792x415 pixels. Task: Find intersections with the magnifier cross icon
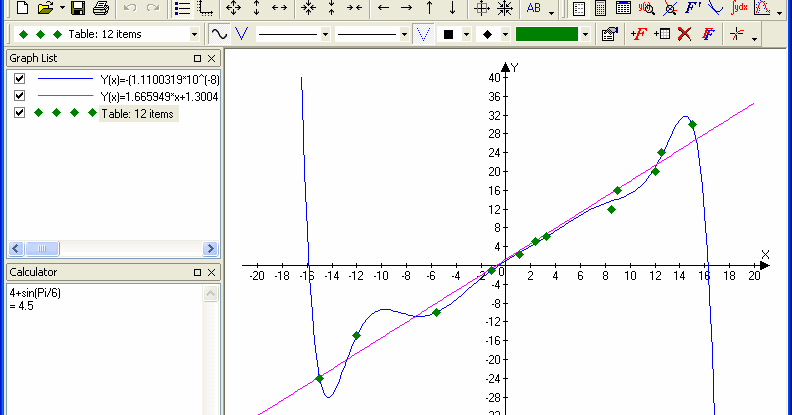pyautogui.click(x=670, y=8)
